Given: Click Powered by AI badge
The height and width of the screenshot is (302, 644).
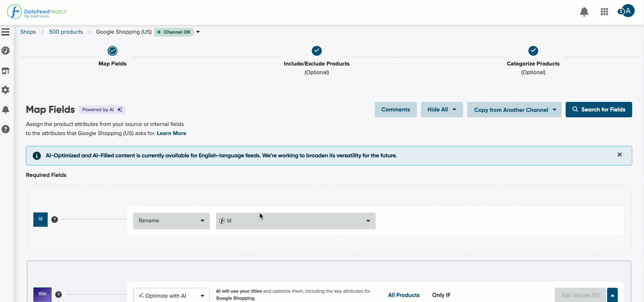Looking at the screenshot, I should (102, 110).
